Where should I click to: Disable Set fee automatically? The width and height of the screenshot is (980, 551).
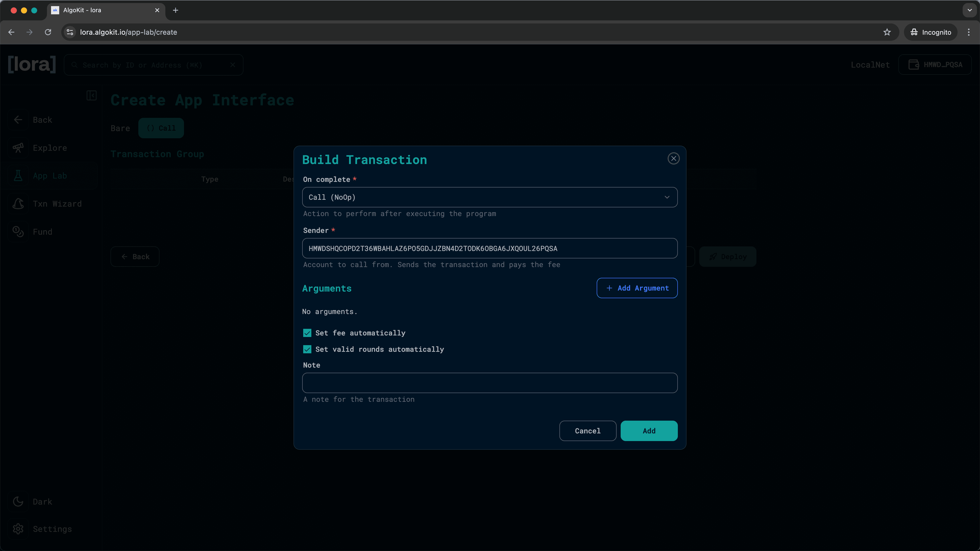(x=307, y=333)
